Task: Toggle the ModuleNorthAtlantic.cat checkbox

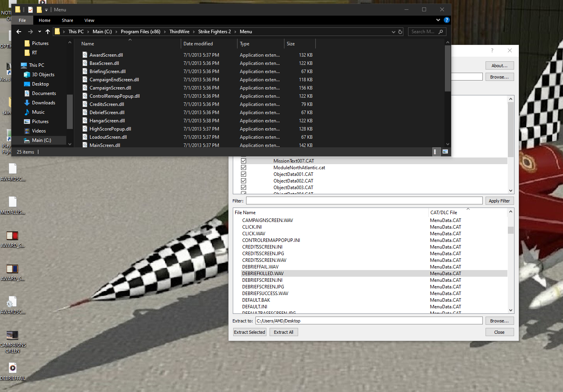Action: point(243,168)
